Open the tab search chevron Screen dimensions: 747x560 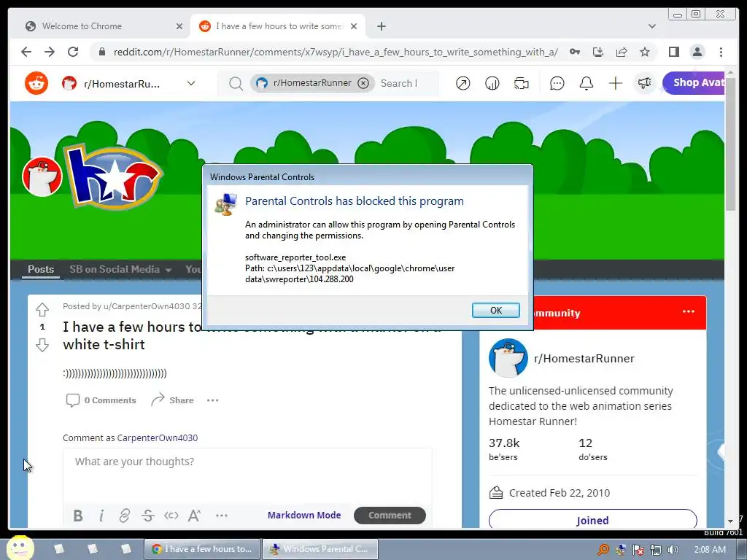coord(651,26)
